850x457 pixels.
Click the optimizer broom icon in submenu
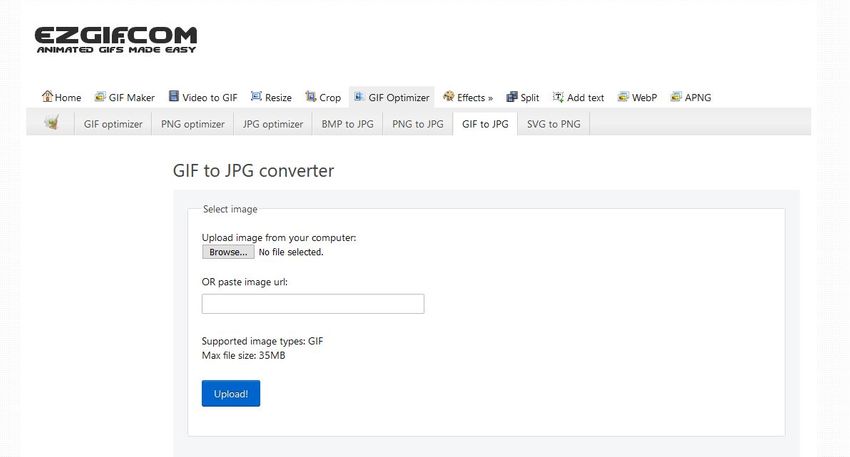click(51, 124)
